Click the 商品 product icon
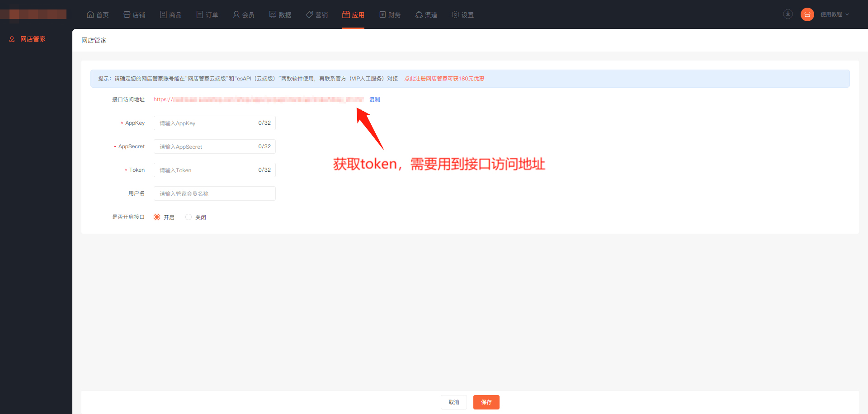The height and width of the screenshot is (414, 868). (163, 14)
